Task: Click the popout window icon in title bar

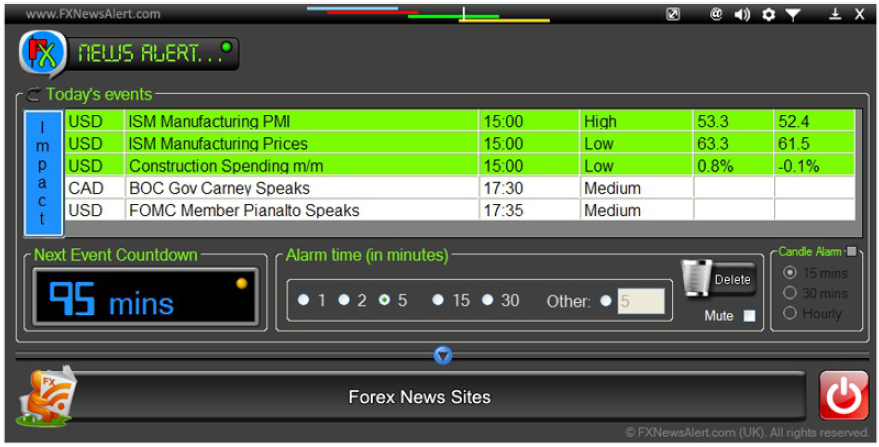Action: point(673,14)
